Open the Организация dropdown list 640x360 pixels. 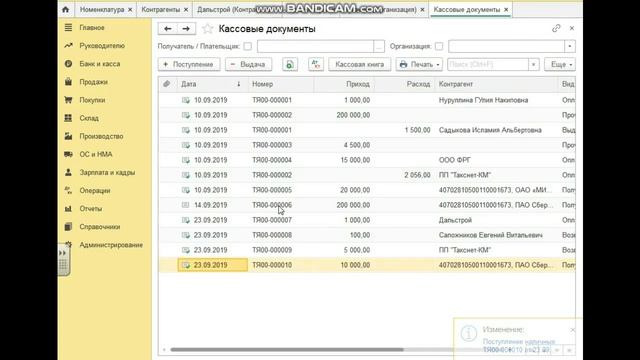[570, 46]
